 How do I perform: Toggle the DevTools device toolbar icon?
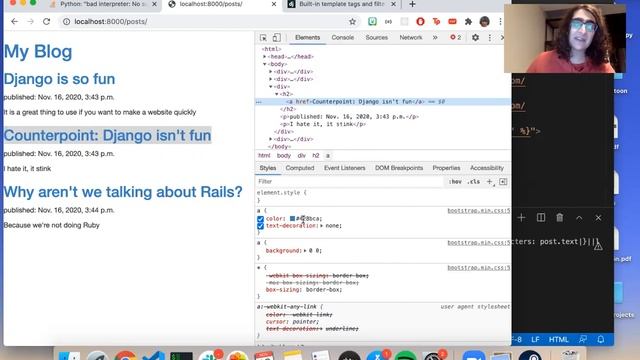pyautogui.click(x=276, y=38)
